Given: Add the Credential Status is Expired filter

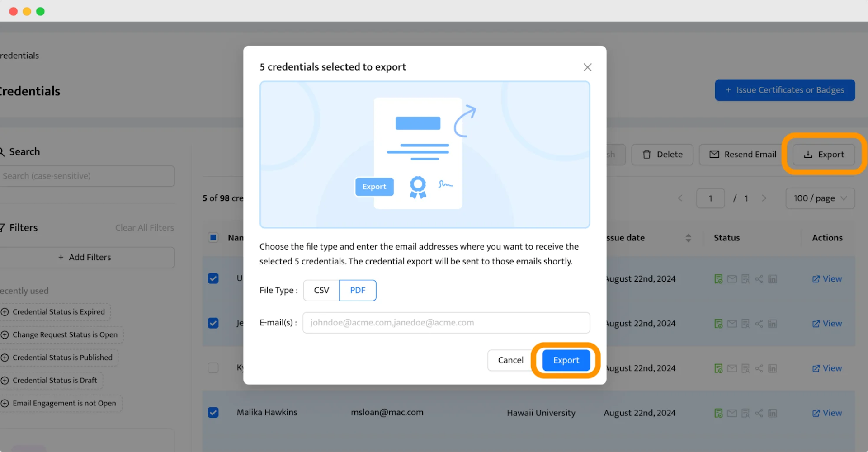Looking at the screenshot, I should [55, 311].
